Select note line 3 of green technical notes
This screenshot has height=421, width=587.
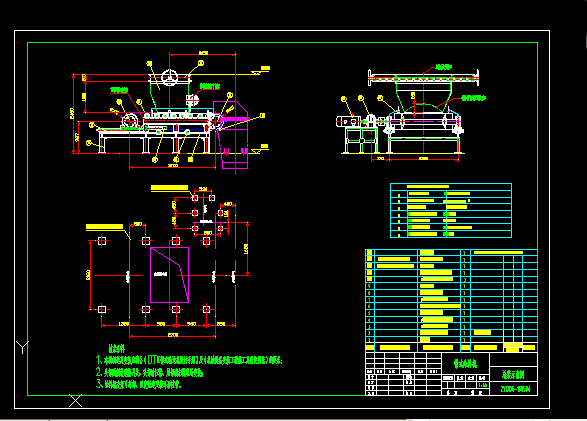pos(139,384)
